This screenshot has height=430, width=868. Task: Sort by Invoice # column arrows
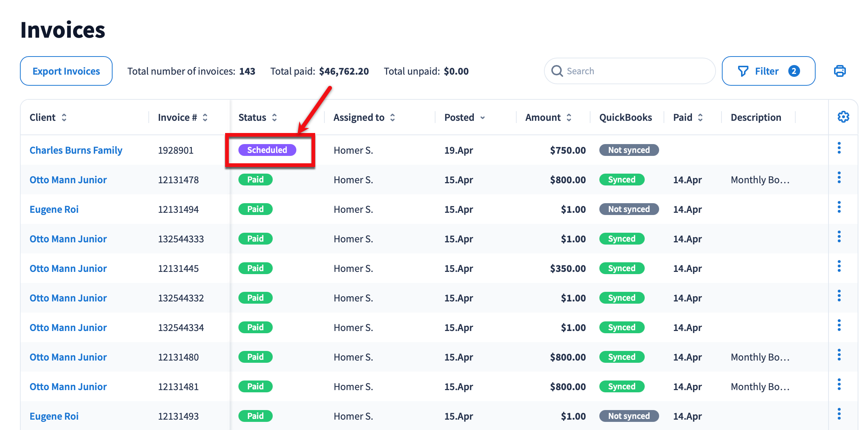pos(205,117)
